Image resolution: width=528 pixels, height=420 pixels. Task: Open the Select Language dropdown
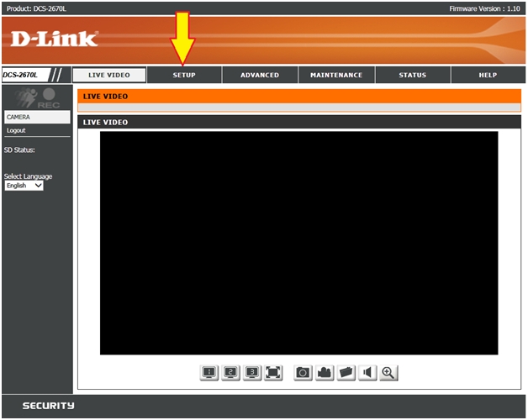24,186
